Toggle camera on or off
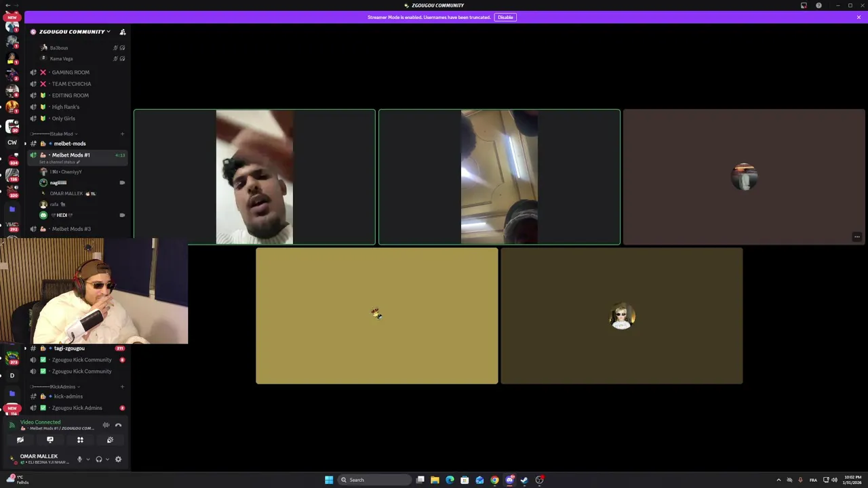868x488 pixels. pos(20,440)
